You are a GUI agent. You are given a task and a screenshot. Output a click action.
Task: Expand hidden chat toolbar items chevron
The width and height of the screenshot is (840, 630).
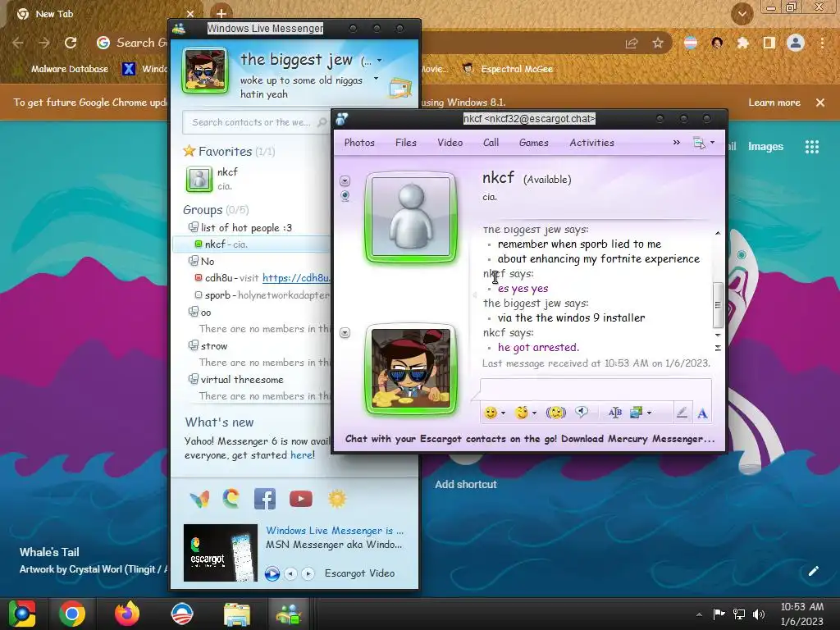(677, 143)
